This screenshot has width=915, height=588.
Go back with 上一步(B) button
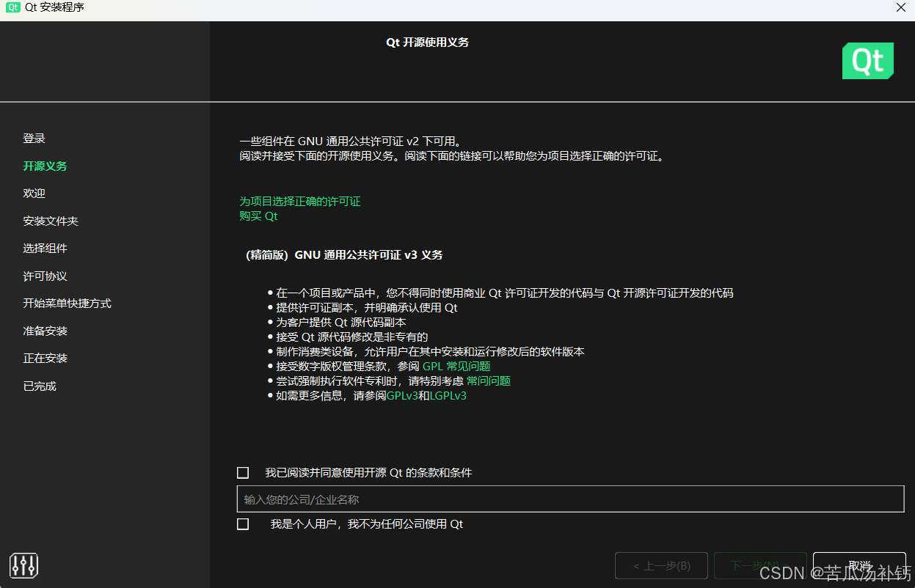(661, 565)
